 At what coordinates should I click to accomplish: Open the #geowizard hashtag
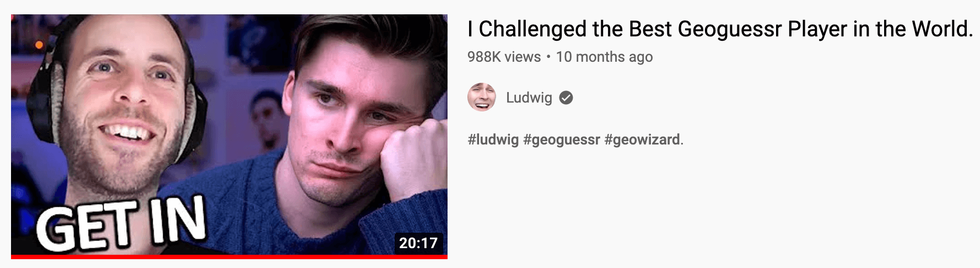(x=642, y=140)
